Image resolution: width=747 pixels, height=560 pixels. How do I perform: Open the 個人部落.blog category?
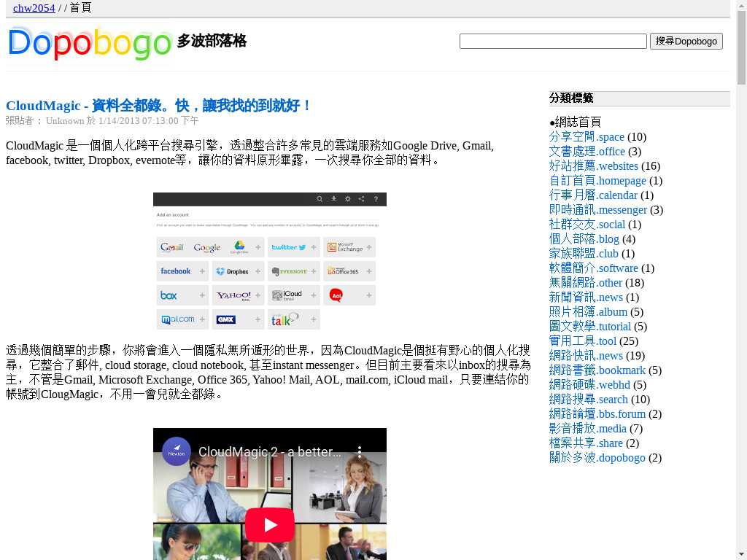click(x=584, y=239)
